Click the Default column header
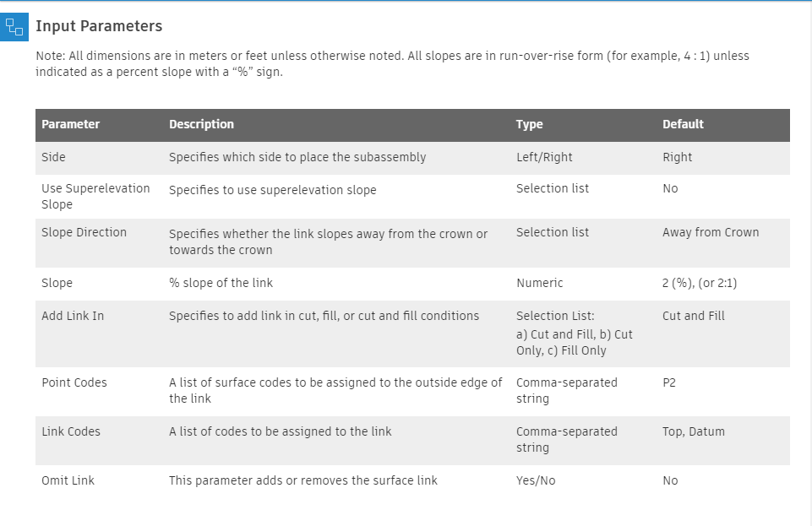 point(683,124)
